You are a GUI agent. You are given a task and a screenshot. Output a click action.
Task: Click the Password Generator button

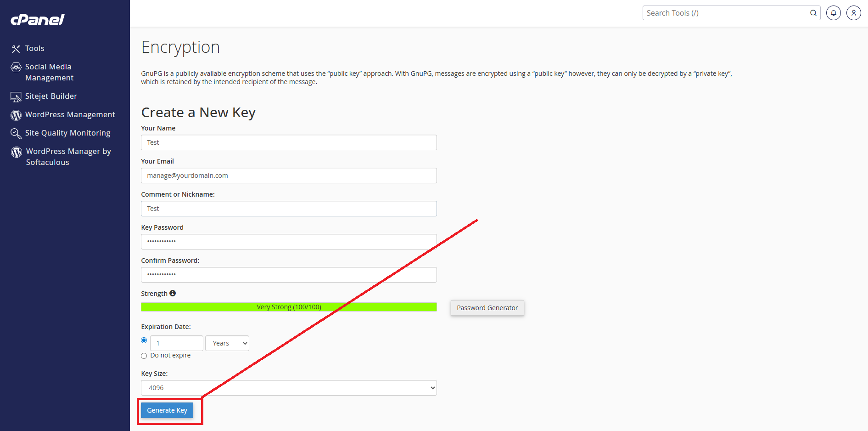(487, 308)
